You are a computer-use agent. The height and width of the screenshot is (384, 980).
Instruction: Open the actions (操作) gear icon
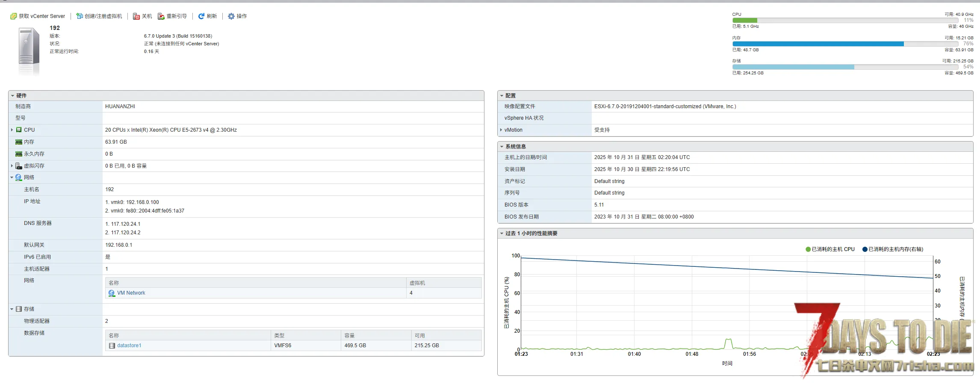(231, 16)
